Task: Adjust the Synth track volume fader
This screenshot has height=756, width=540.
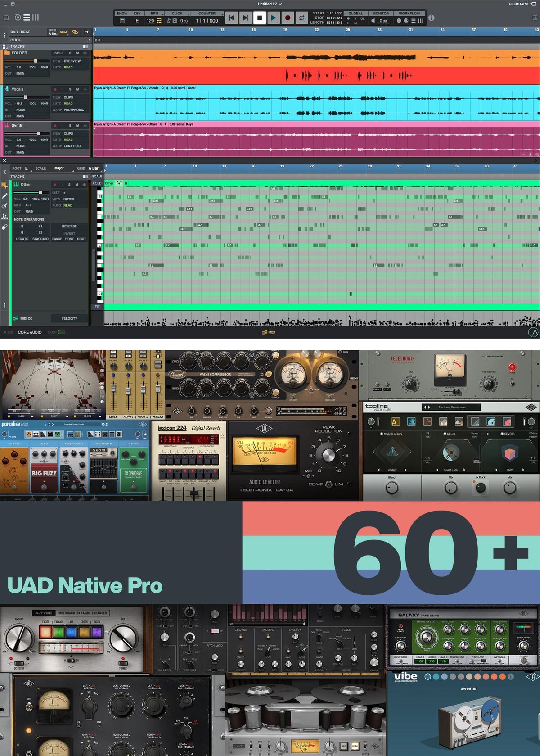Action: click(x=39, y=133)
